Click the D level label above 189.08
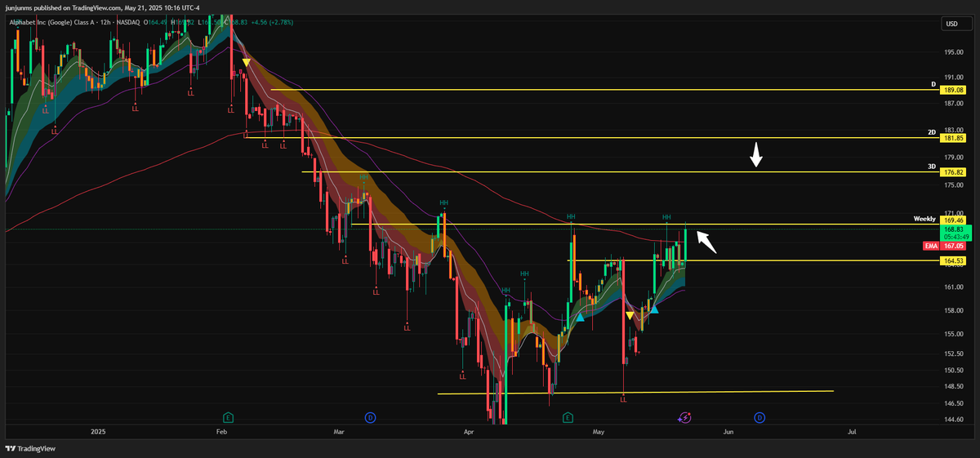 click(x=933, y=83)
